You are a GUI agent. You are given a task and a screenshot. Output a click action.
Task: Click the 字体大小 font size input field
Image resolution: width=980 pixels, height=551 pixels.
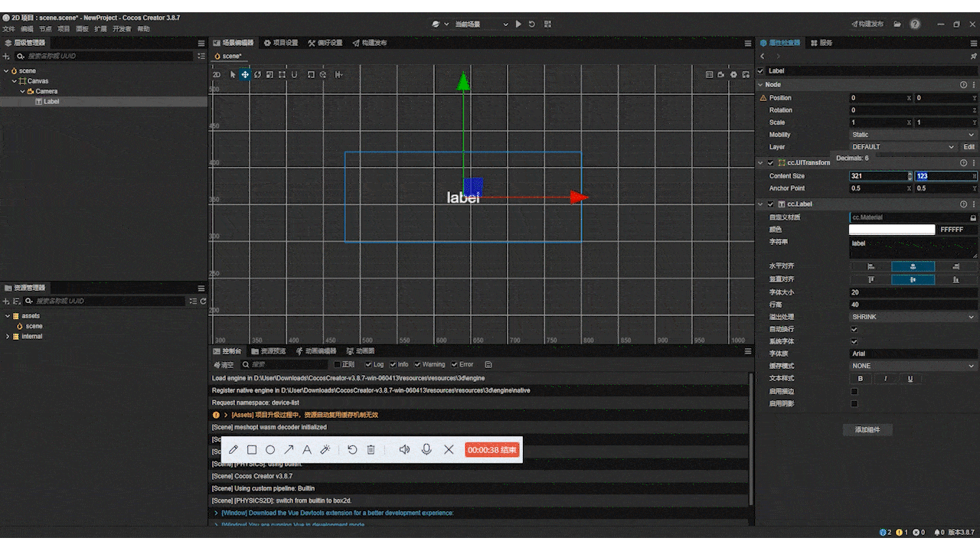[913, 292]
